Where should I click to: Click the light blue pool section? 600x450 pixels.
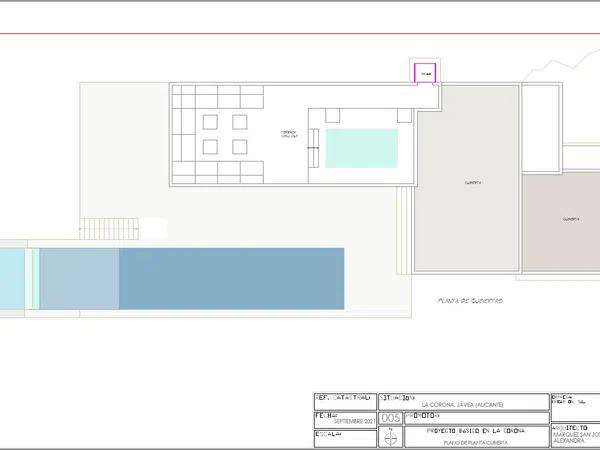pyautogui.click(x=79, y=279)
